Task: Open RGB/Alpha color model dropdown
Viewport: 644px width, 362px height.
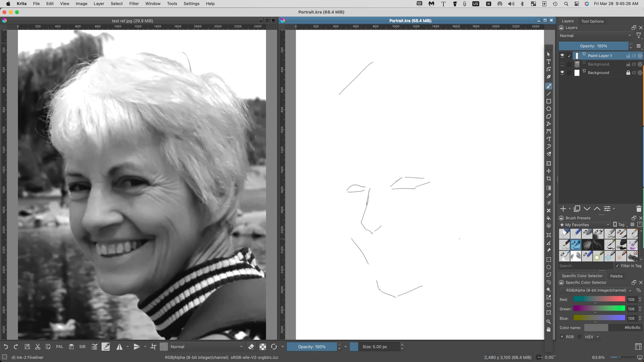Action: pyautogui.click(x=596, y=290)
